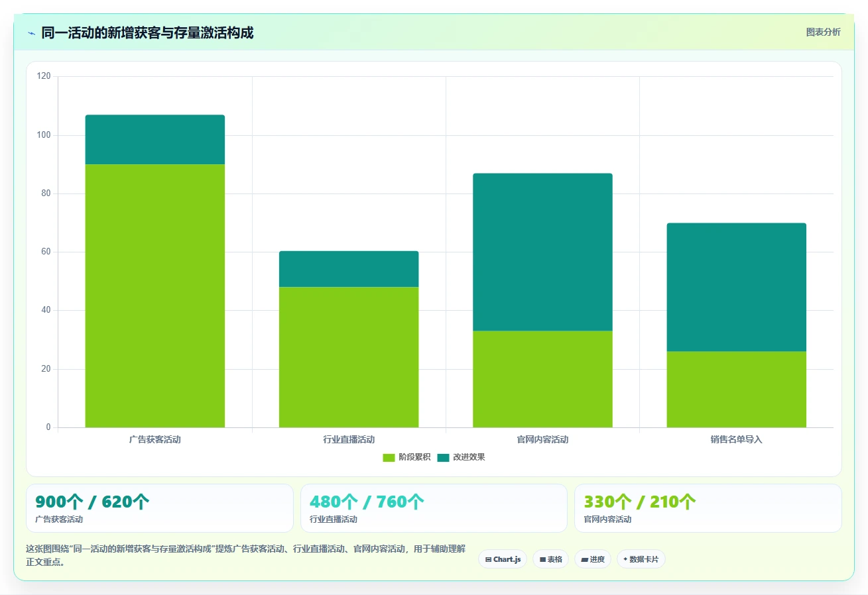Click the icon inside the 进度 chip
The height and width of the screenshot is (595, 868).
pyautogui.click(x=584, y=560)
